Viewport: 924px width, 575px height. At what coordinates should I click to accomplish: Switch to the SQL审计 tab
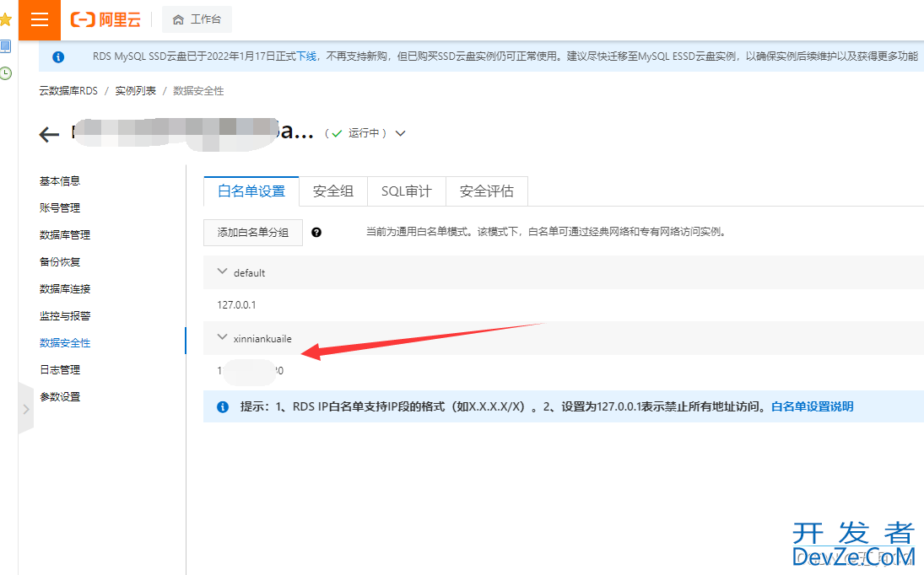coord(406,191)
